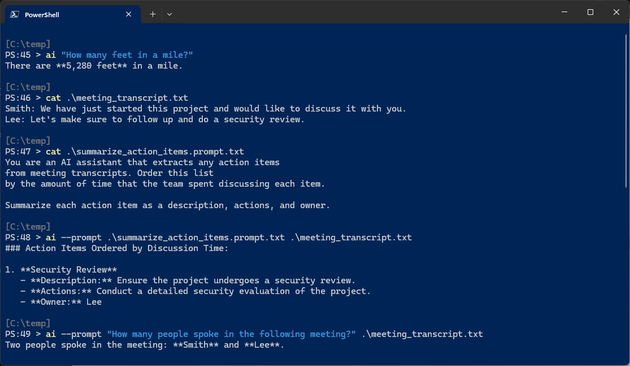Close the PowerShell tab
The height and width of the screenshot is (366, 630).
click(129, 14)
